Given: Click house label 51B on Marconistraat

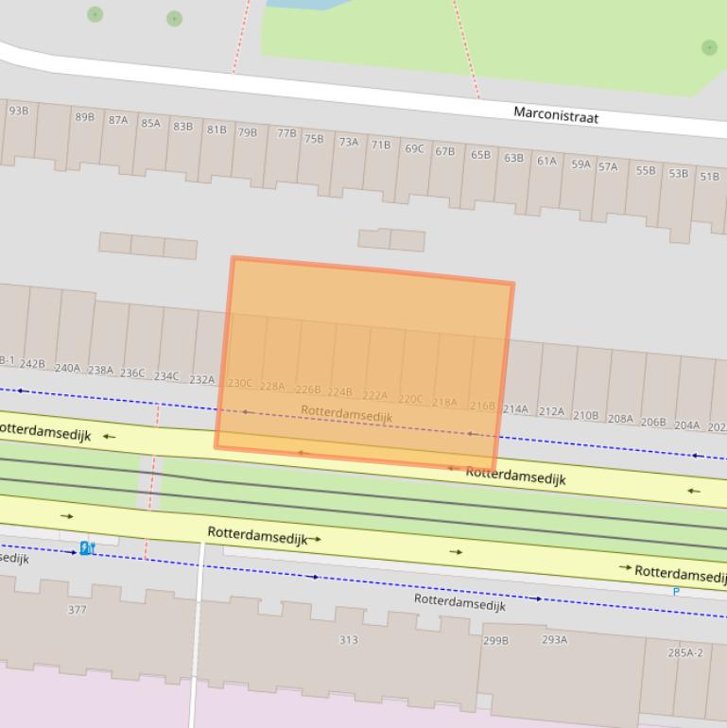Looking at the screenshot, I should (x=709, y=176).
